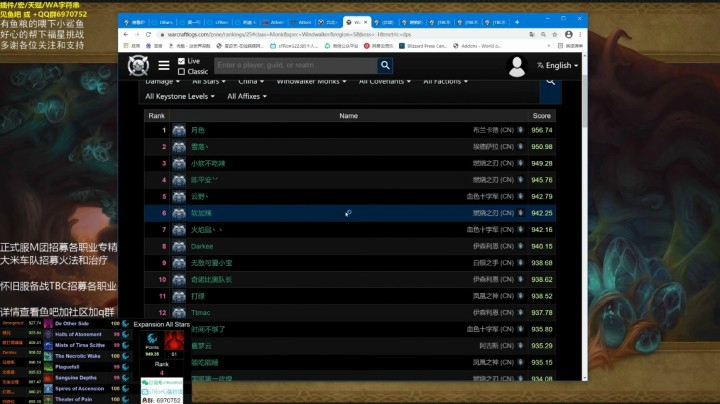Click the blue search icon at the filter row's right end

tap(551, 82)
